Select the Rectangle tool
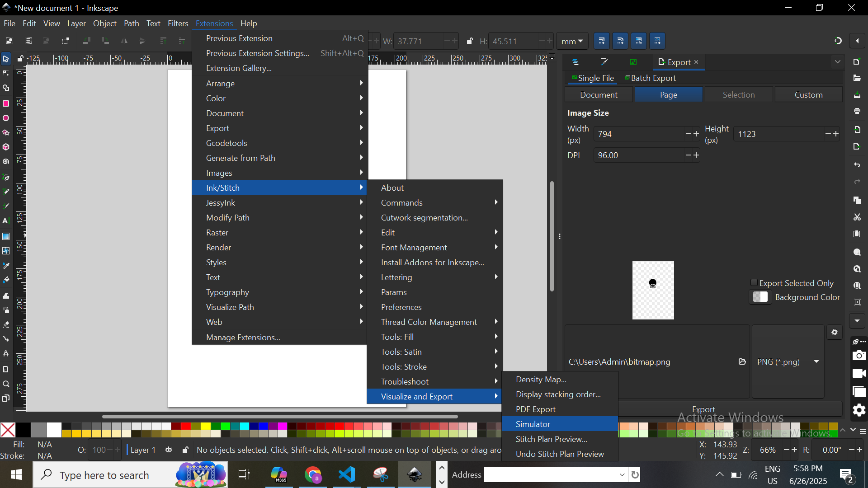Viewport: 868px width, 488px height. point(6,103)
